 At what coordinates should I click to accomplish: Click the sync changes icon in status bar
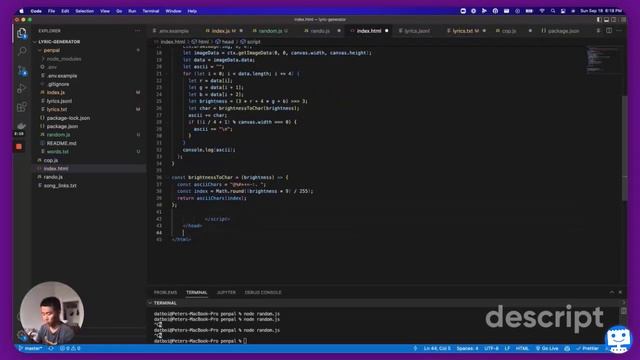(x=51, y=349)
